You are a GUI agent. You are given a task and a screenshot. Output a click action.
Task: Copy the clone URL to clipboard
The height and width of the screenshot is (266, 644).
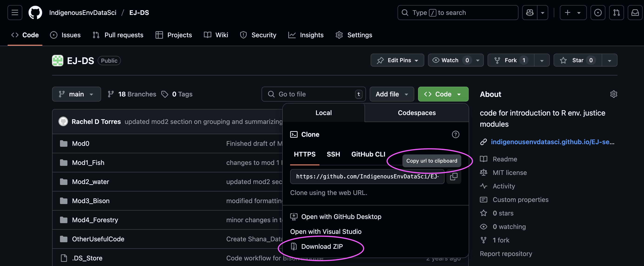(x=454, y=176)
